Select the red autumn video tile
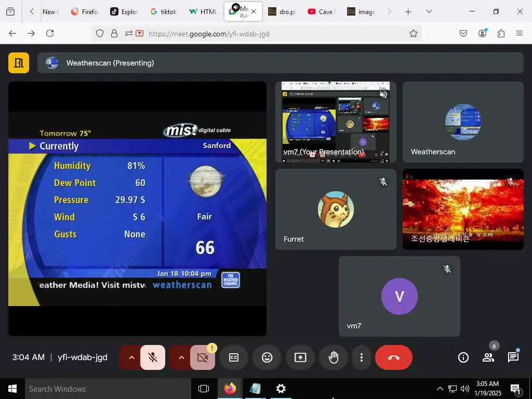 (x=463, y=209)
